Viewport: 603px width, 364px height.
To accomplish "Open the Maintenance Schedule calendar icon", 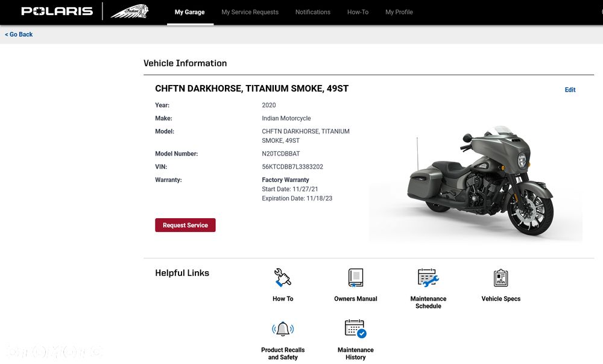I will click(428, 277).
